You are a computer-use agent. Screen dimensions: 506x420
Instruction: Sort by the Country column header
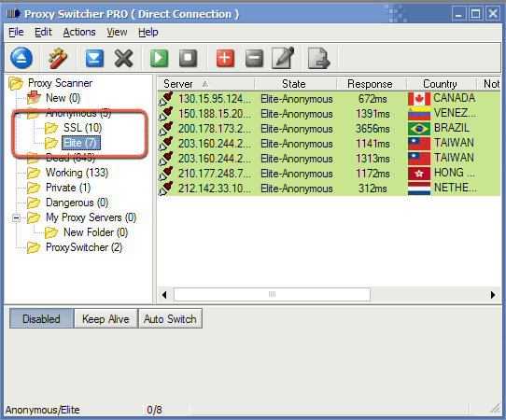442,84
